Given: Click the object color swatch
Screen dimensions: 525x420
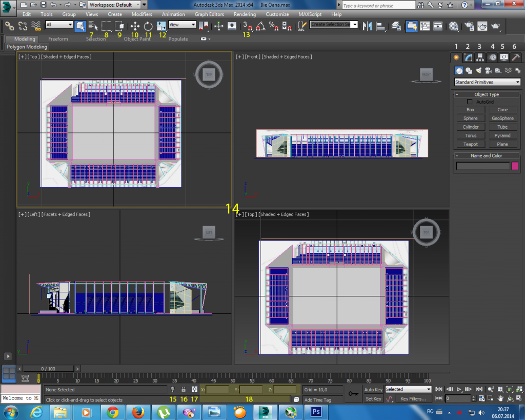Looking at the screenshot, I should point(515,166).
